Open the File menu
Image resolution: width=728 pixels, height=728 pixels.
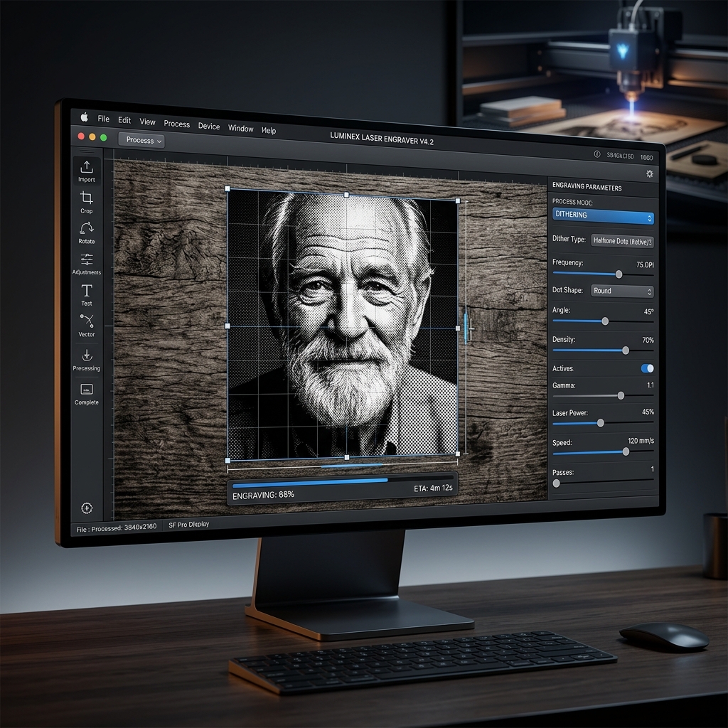point(104,119)
